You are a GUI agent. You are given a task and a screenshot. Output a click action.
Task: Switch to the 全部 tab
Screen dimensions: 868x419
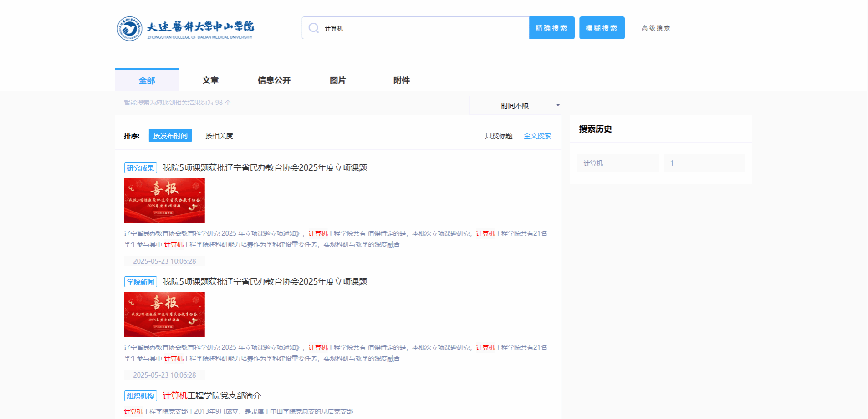click(x=147, y=81)
